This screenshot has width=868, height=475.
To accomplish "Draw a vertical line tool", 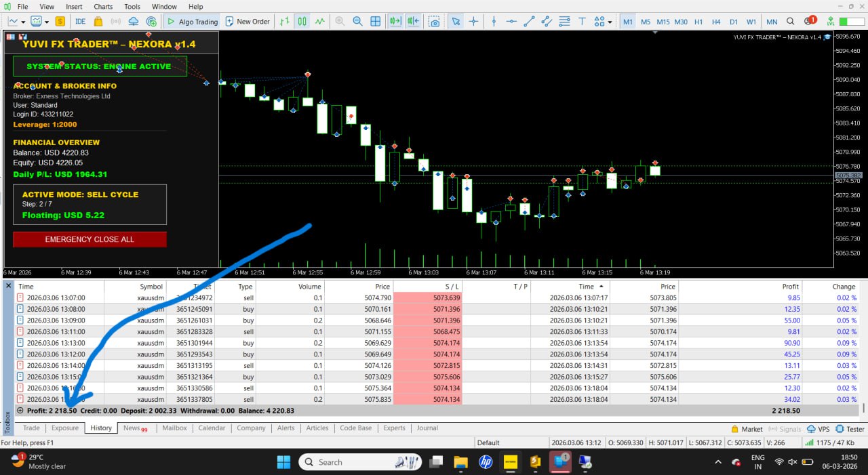I will pos(494,22).
